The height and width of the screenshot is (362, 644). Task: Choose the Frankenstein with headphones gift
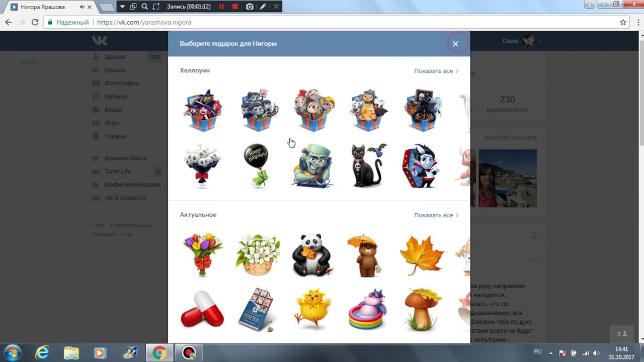[312, 166]
